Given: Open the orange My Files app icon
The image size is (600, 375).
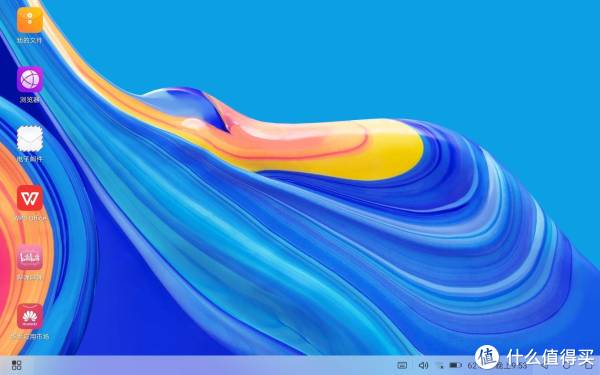Looking at the screenshot, I should [30, 20].
